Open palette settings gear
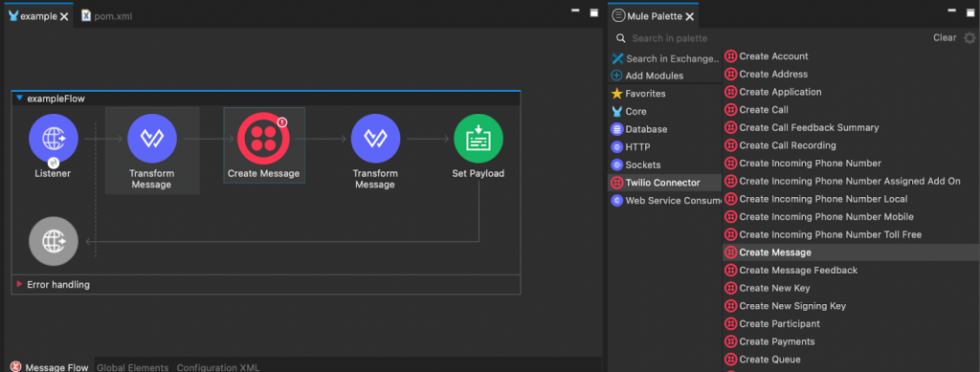Image resolution: width=980 pixels, height=372 pixels. point(969,38)
